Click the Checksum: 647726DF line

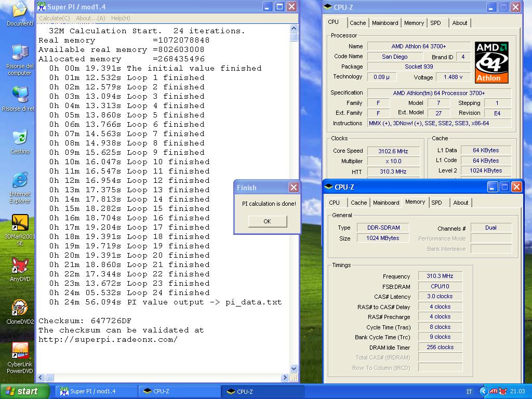85,321
